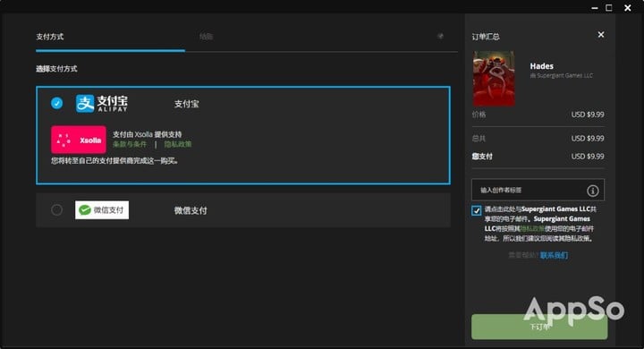Screen dimensions: 644x349
Task: Minimize the checkout window
Action: 594,7
